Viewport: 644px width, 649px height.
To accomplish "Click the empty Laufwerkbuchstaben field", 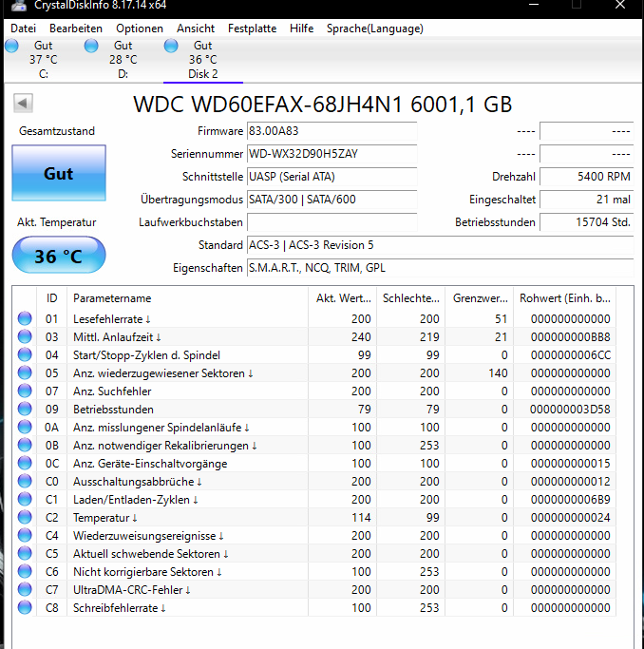I will click(331, 222).
